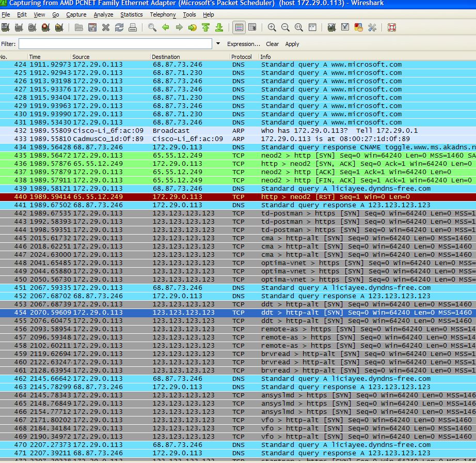
Task: Open the Statistics menu
Action: [x=132, y=14]
